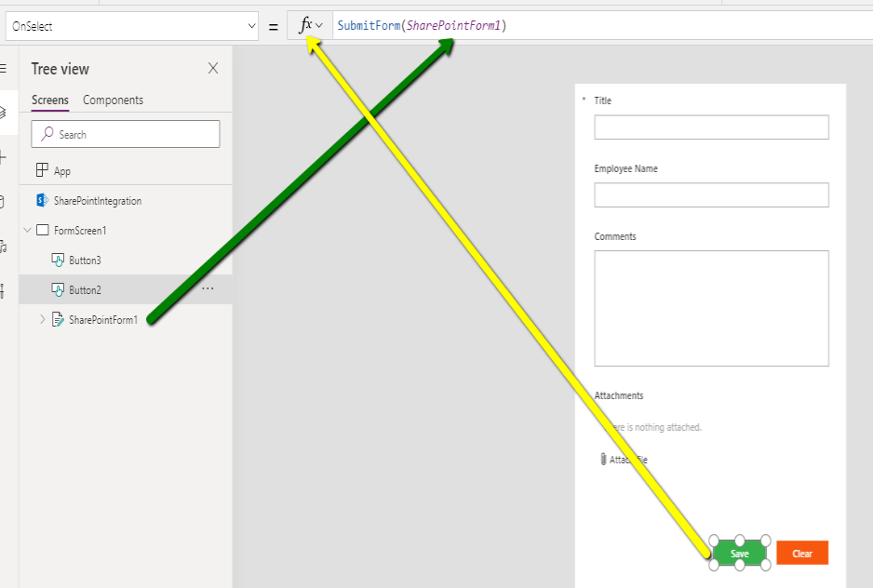Click the Employee Name input field
The image size is (873, 588).
pos(712,194)
